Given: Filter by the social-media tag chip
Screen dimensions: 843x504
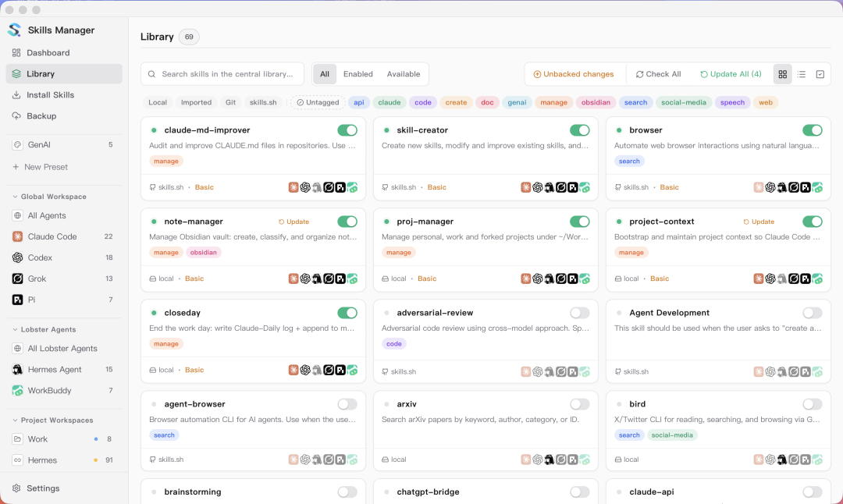Looking at the screenshot, I should click(683, 102).
